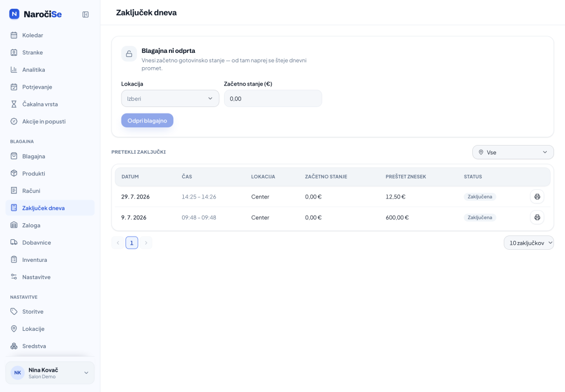Focus the 'Začetno stanje (€)' input field
565x392 pixels.
coord(273,99)
